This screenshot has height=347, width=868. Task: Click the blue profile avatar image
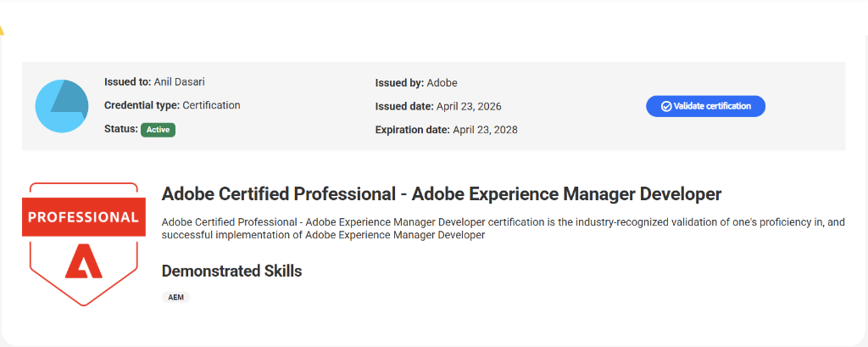[62, 106]
